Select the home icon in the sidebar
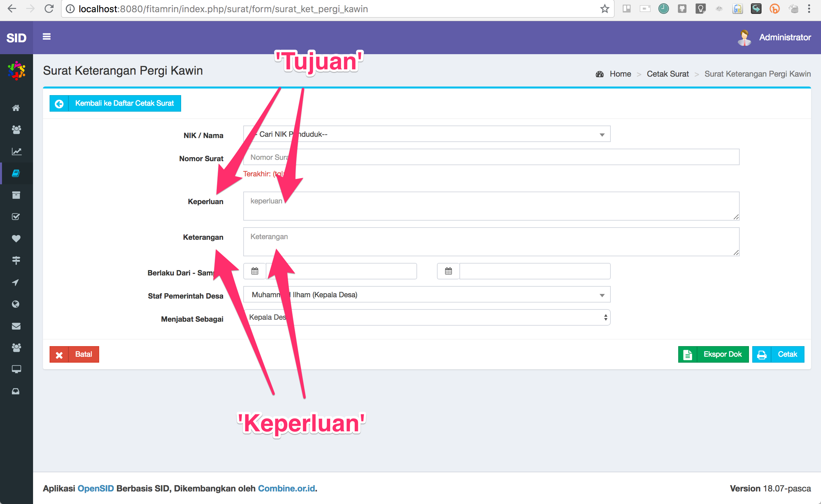 point(16,108)
